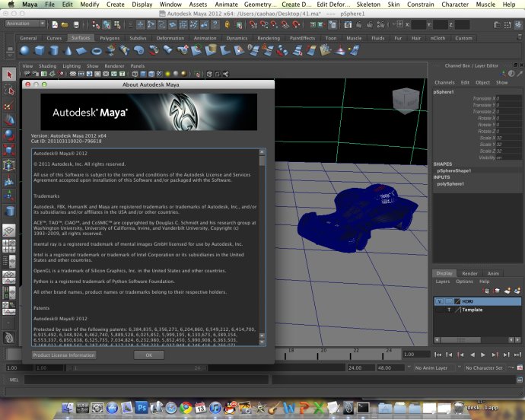The width and height of the screenshot is (525, 420).
Task: Open the shelf options menu arrow at left
Action: (x=10, y=56)
